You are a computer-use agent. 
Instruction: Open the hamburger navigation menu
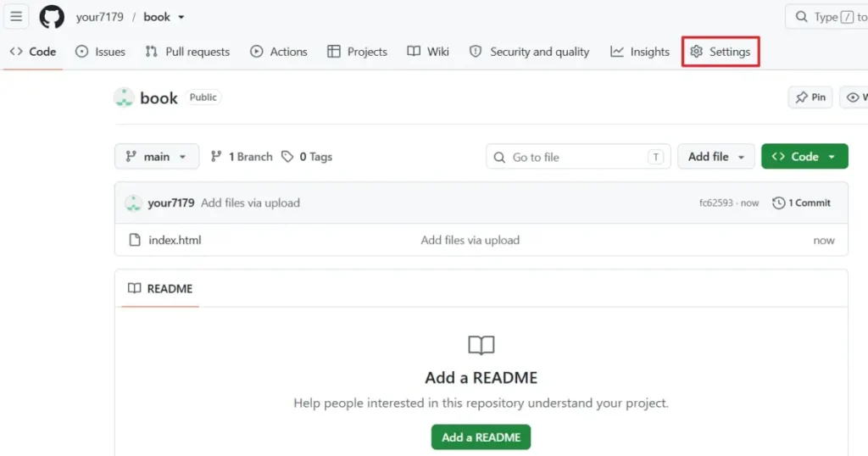[x=16, y=17]
